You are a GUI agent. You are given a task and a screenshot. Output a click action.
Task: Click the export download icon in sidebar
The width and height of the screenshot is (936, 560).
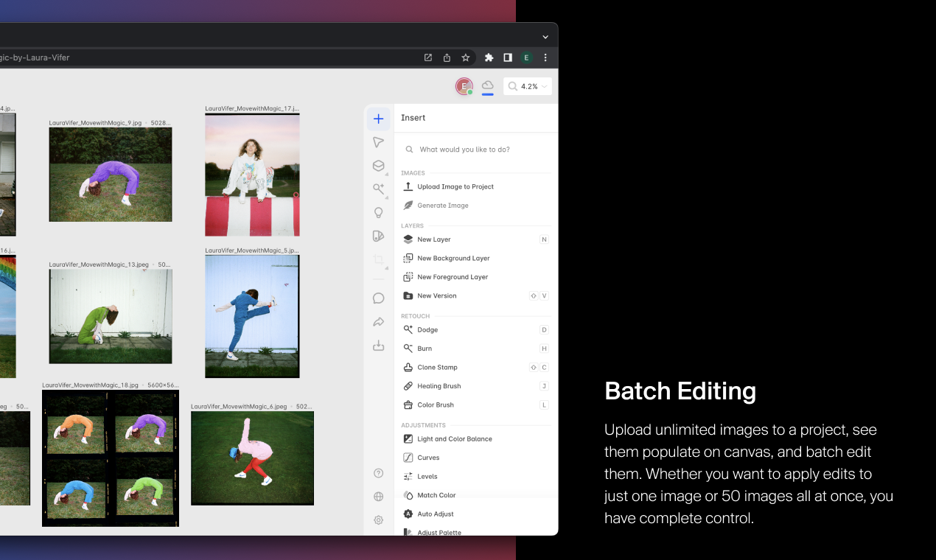(378, 346)
